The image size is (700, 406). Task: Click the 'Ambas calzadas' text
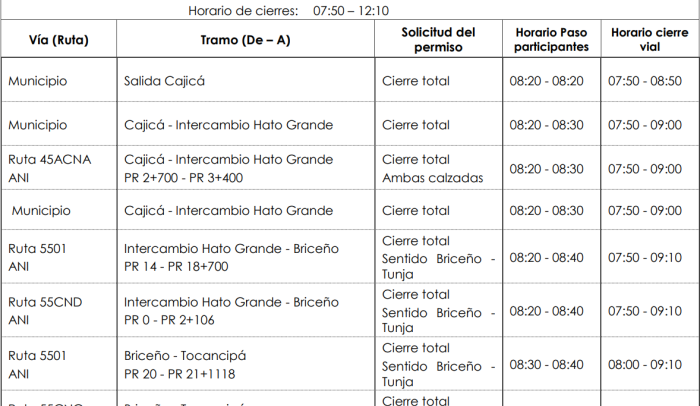pos(432,178)
